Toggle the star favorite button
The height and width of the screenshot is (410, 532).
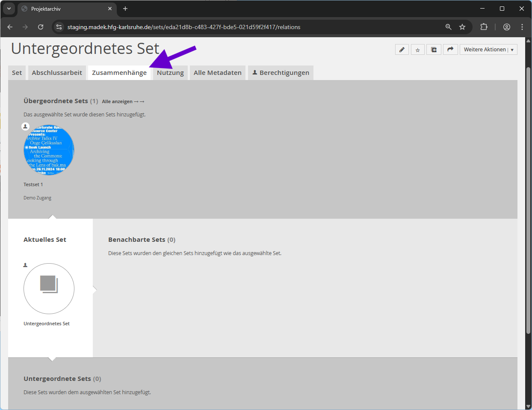tap(418, 50)
